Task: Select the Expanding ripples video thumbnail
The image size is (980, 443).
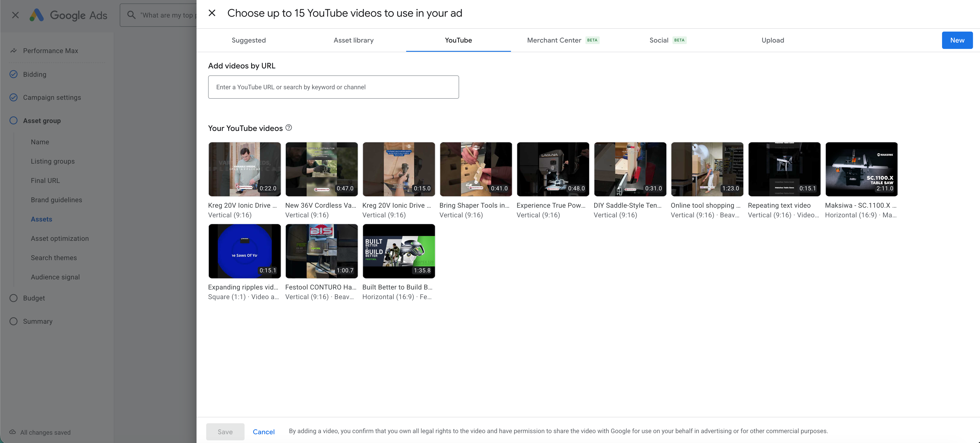Action: (x=245, y=251)
